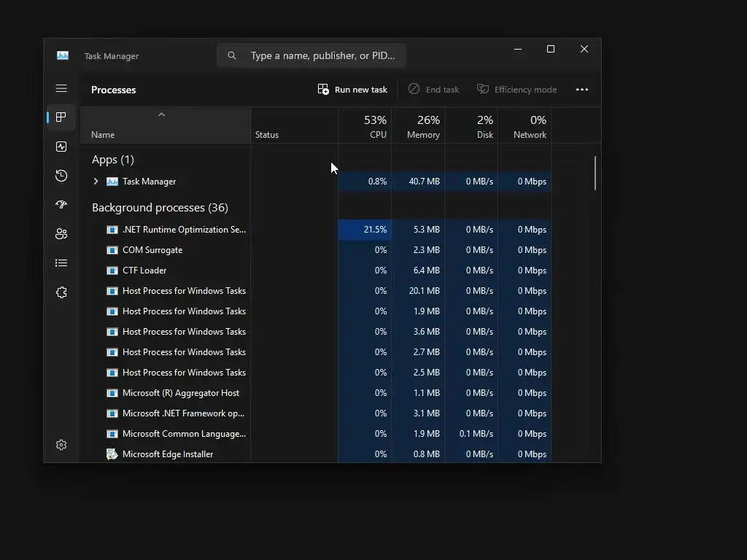This screenshot has height=560, width=747.
Task: Click the End task button
Action: tap(433, 90)
